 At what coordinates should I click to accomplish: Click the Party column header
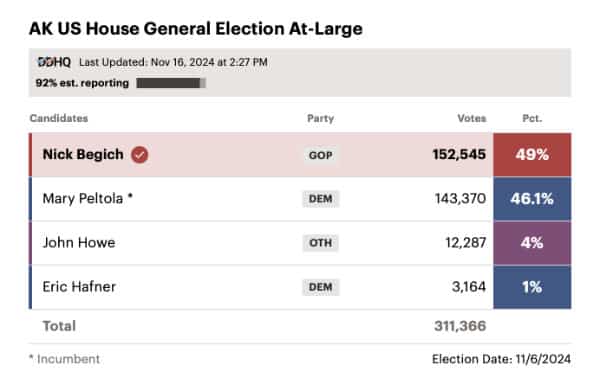point(321,118)
